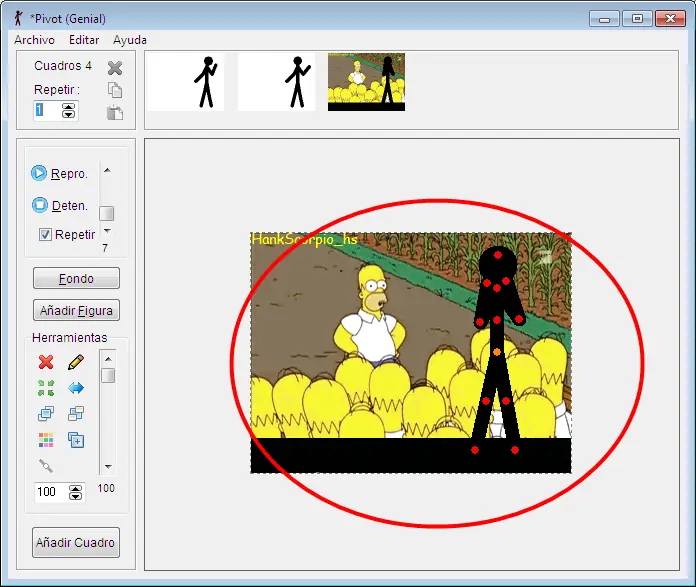696x587 pixels.
Task: Stop animation with Deten. button
Action: tap(60, 205)
